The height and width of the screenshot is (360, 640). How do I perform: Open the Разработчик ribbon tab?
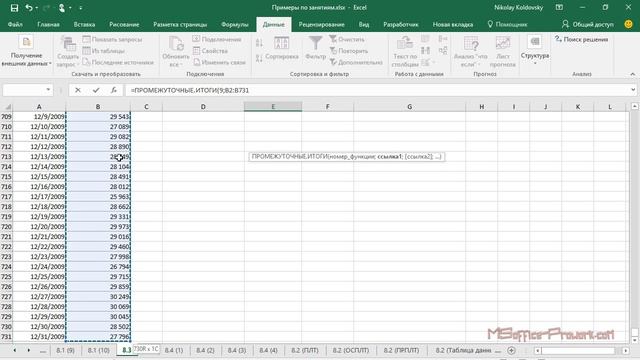point(401,24)
